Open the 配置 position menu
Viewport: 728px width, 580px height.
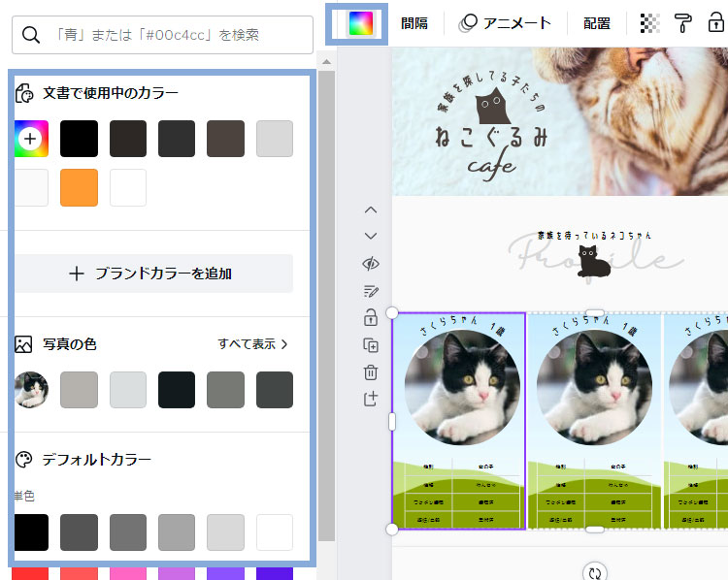pos(597,23)
